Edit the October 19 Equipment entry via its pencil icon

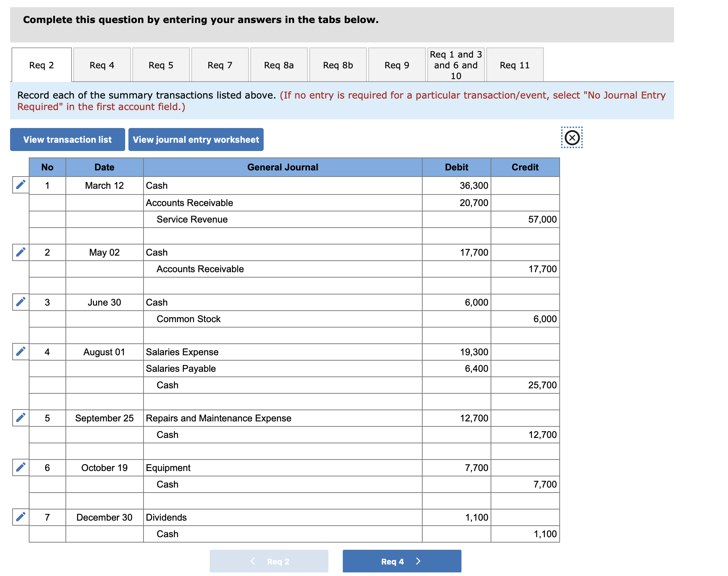(20, 467)
